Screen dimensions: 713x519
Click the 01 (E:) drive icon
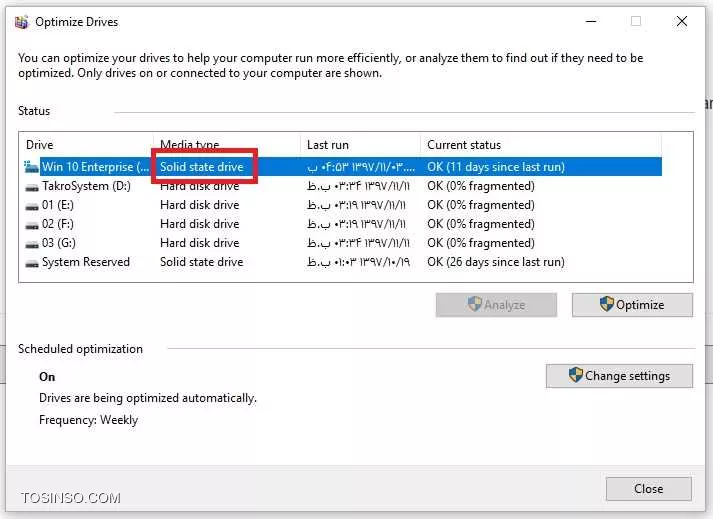point(31,206)
